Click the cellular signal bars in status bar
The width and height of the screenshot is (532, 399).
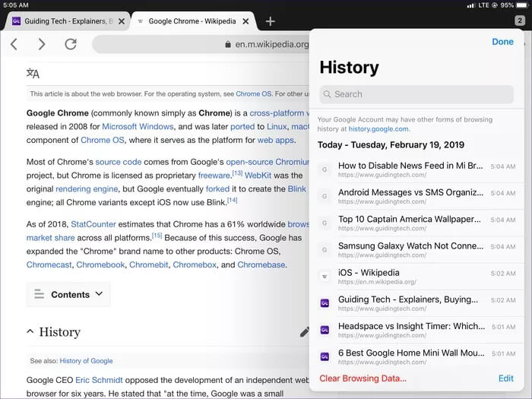(470, 5)
